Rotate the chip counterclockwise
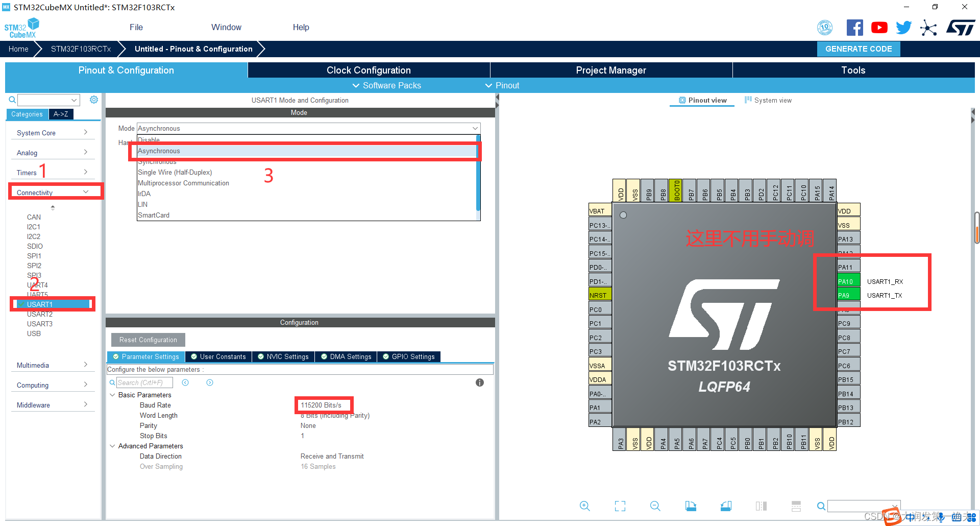 pos(726,506)
